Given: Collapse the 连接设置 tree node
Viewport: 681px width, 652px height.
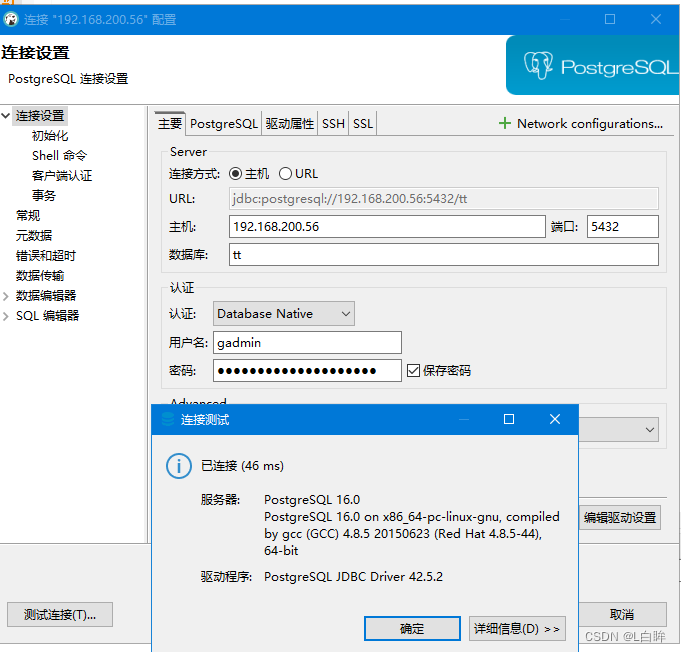Looking at the screenshot, I should coord(6,116).
